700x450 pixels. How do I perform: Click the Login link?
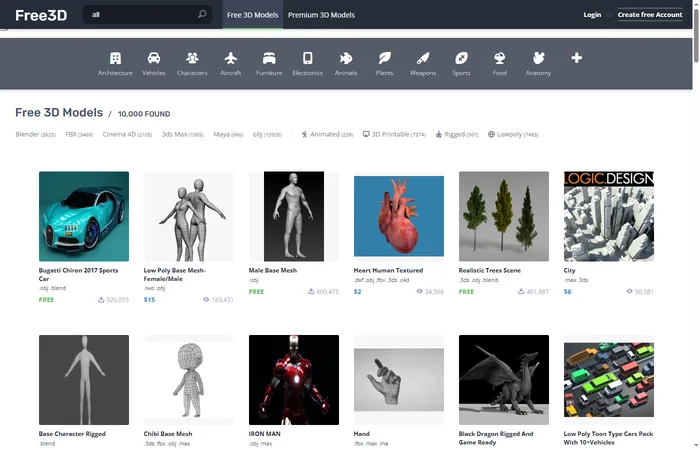(592, 15)
